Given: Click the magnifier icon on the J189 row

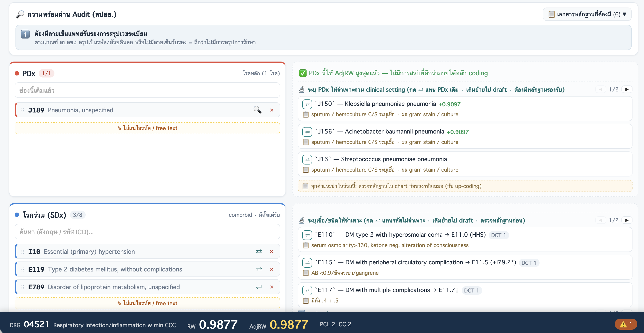Looking at the screenshot, I should click(258, 110).
